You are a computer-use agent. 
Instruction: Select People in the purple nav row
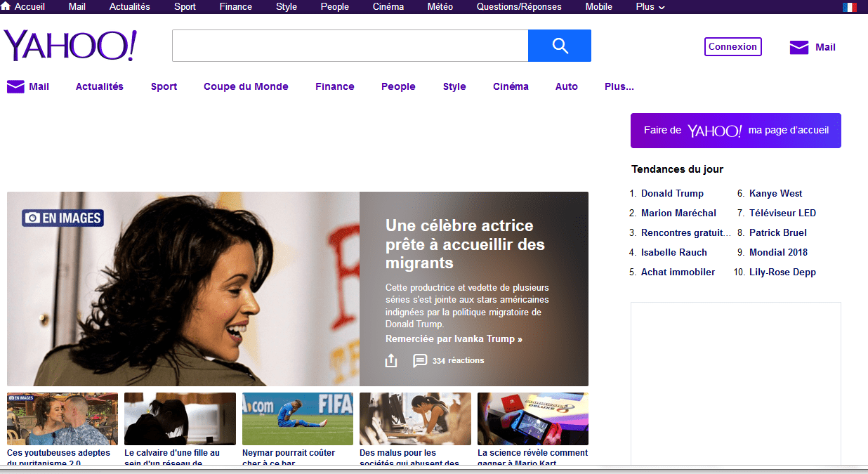(398, 86)
